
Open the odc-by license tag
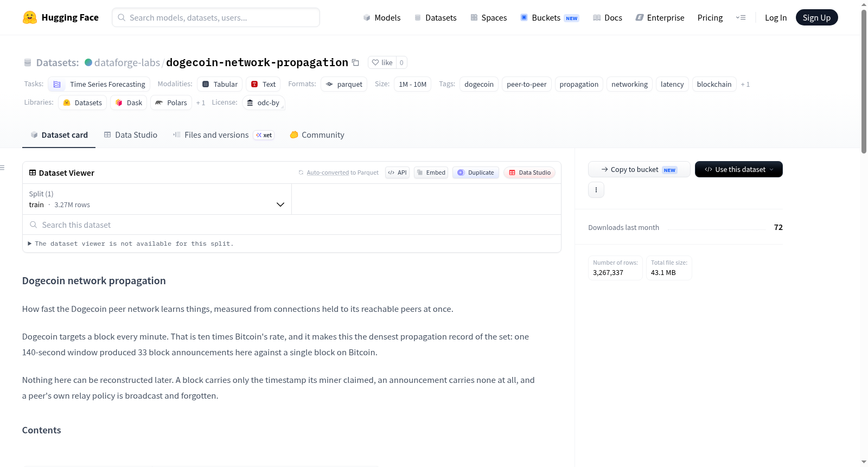click(x=263, y=103)
